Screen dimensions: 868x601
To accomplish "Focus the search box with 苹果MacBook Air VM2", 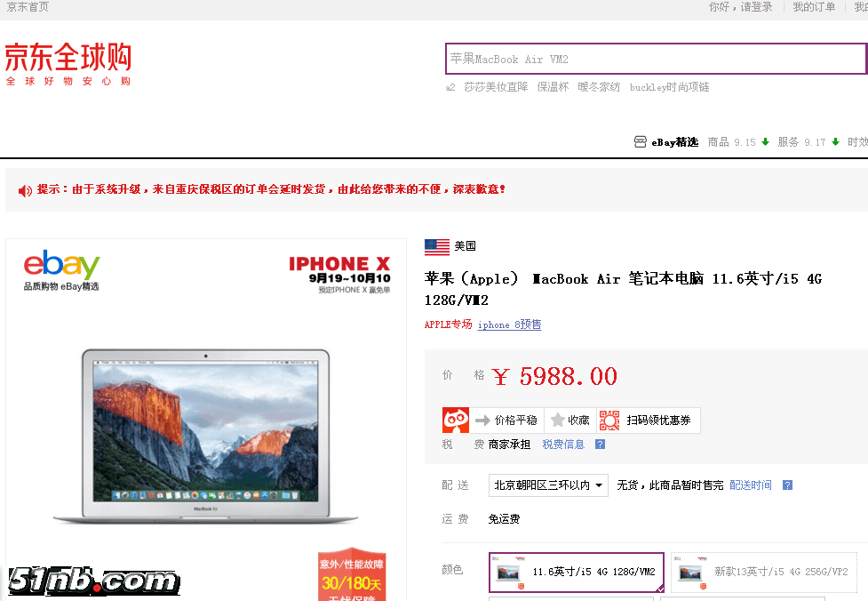I will coord(655,60).
